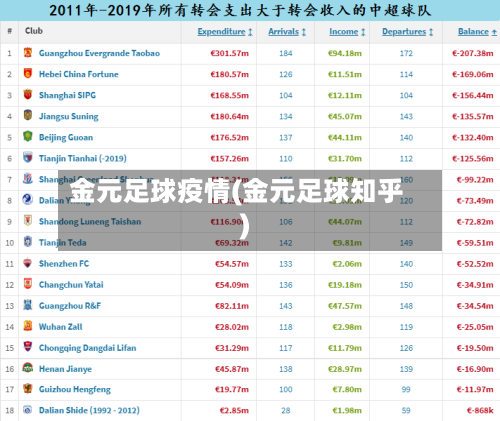The image size is (500, 421).
Task: Click the Wuhan Zall club crest
Action: (28, 326)
